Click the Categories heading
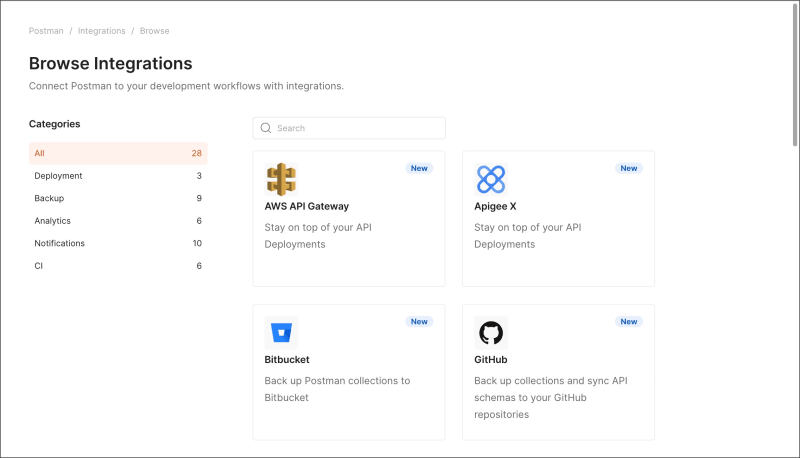 tap(55, 124)
